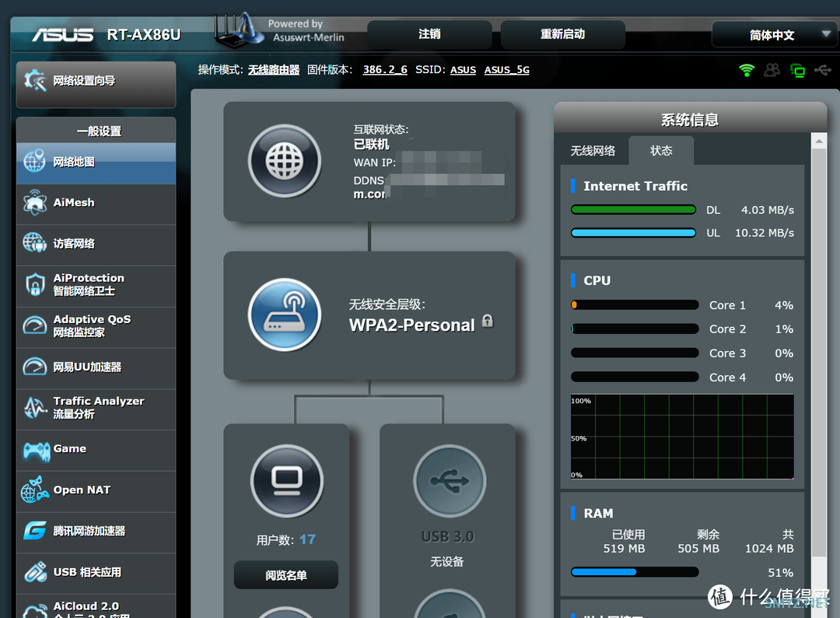Screen dimensions: 840x618
Task: Click the Merlin router wizard logo image
Action: tap(239, 30)
